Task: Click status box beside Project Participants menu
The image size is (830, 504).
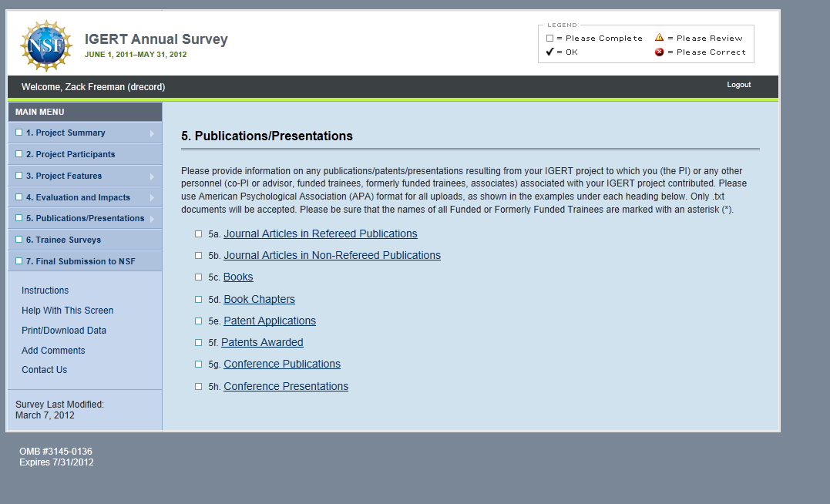Action: tap(19, 154)
